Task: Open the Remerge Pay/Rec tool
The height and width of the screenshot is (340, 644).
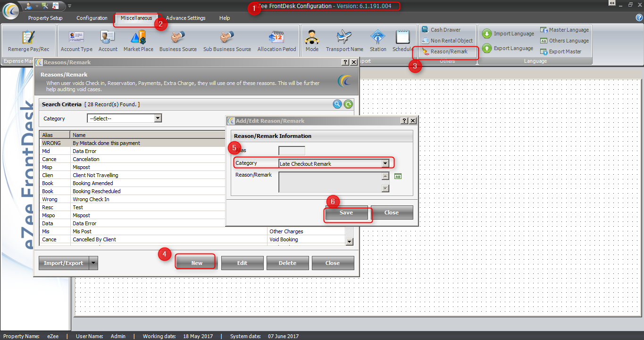Action: [29, 41]
